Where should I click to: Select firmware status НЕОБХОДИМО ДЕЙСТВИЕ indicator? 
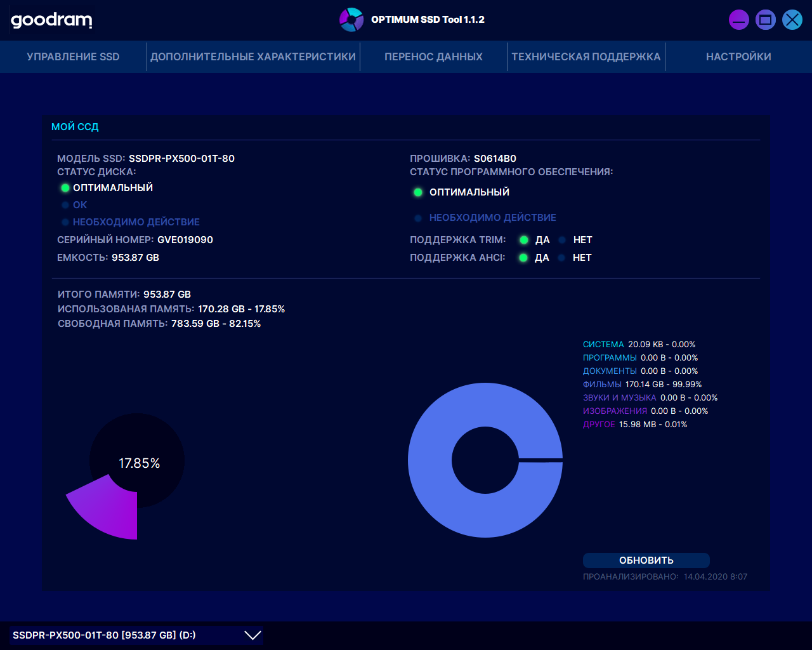pyautogui.click(x=418, y=218)
